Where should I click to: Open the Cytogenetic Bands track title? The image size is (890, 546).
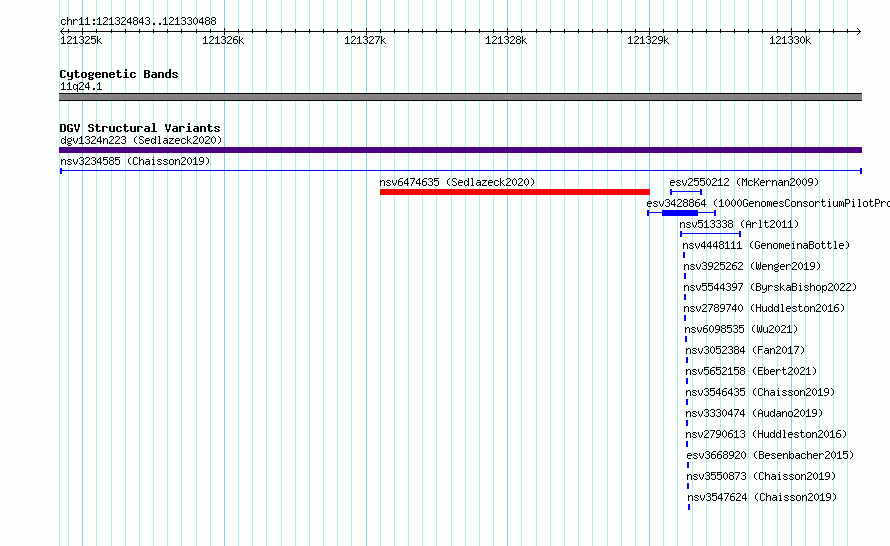119,74
